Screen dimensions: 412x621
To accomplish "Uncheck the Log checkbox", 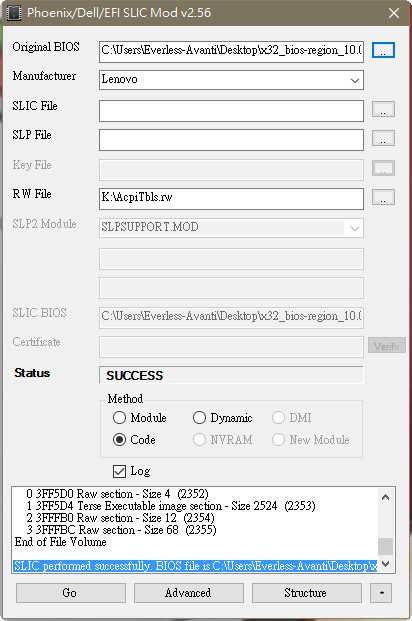I will click(119, 471).
